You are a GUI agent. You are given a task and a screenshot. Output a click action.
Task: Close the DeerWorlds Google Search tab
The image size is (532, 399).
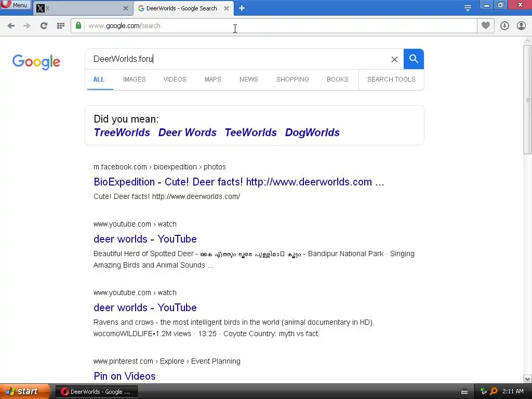click(227, 8)
